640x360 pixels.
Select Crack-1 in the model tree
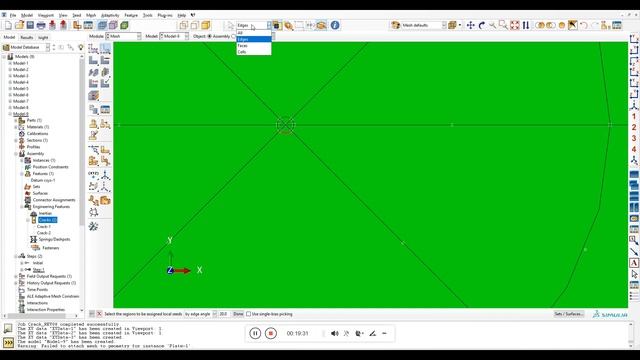tap(44, 227)
